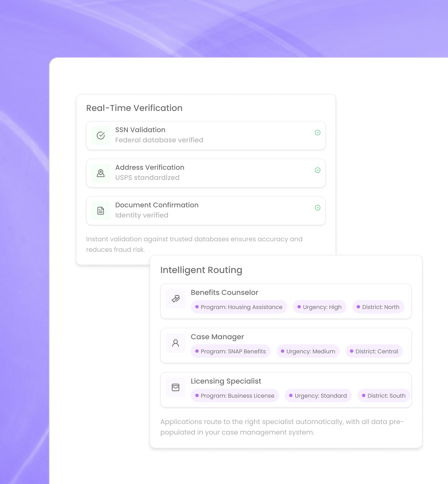Click the Case Manager person icon
Screen dimensions: 448x484
coord(176,343)
